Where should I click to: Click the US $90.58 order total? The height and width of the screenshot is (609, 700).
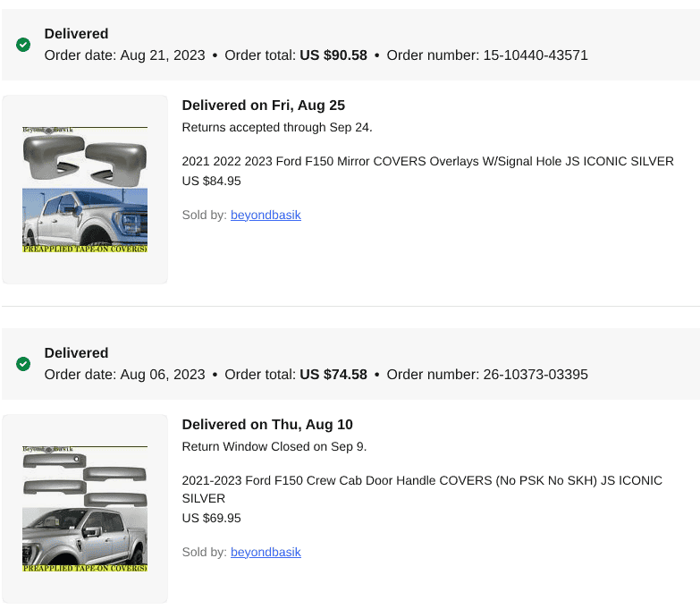[333, 55]
